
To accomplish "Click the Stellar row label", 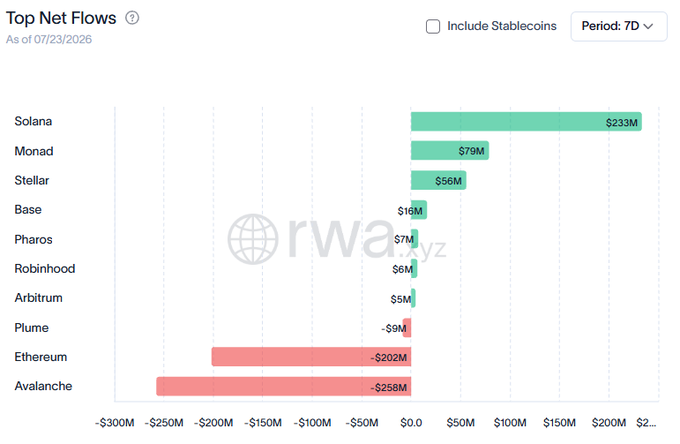I will [32, 180].
